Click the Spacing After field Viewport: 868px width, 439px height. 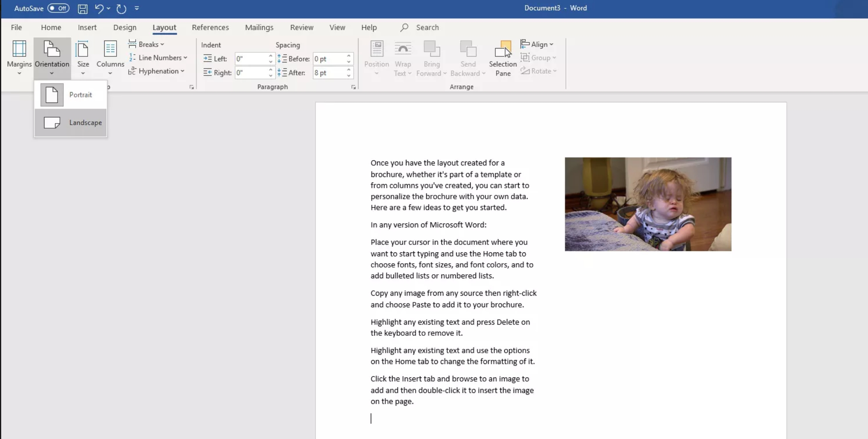[x=329, y=73]
